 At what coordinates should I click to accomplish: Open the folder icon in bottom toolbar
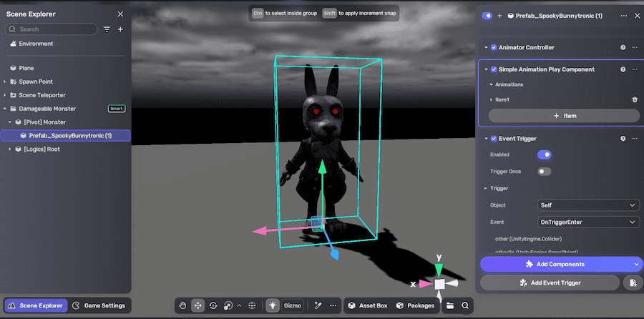450,305
